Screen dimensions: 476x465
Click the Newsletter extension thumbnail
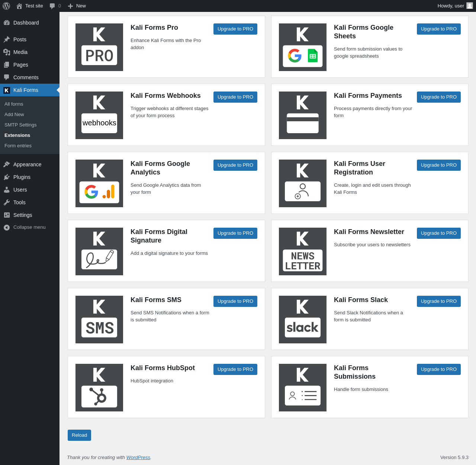[303, 251]
